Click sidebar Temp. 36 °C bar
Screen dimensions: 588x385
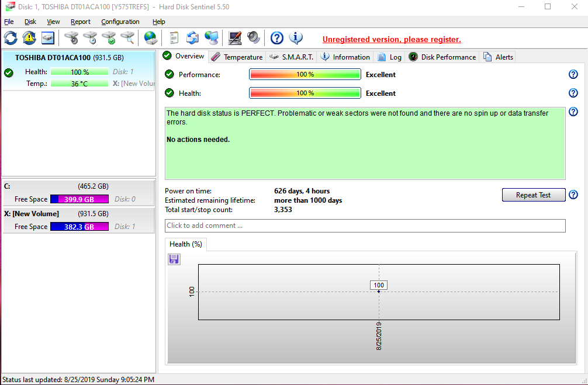click(x=79, y=84)
